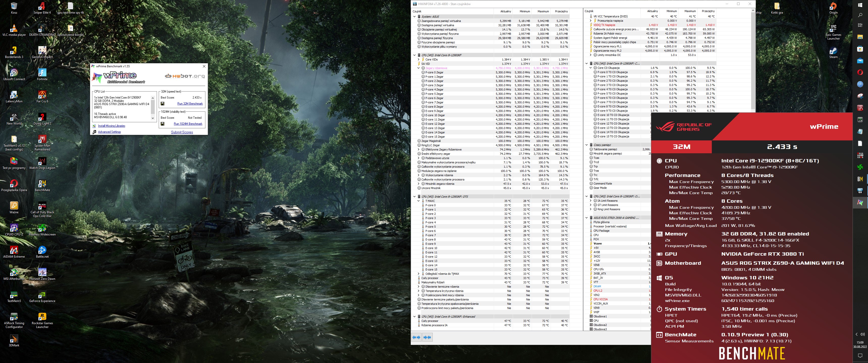The width and height of the screenshot is (868, 363).
Task: Launch Borderlands 3 from desktop
Action: [14, 52]
